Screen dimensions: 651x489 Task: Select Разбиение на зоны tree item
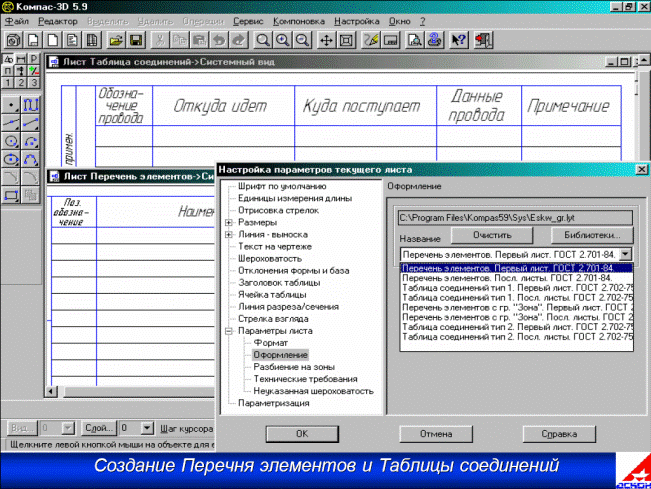(294, 367)
